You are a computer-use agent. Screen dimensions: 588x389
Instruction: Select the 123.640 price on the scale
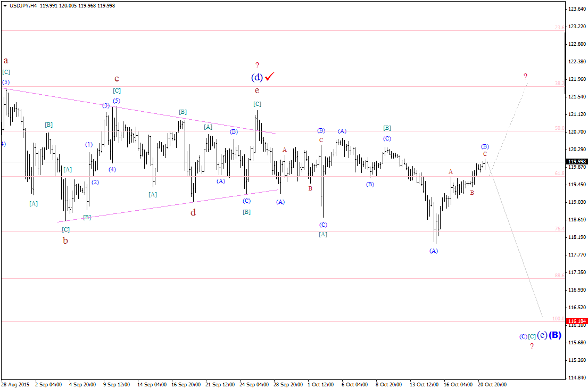coord(577,9)
